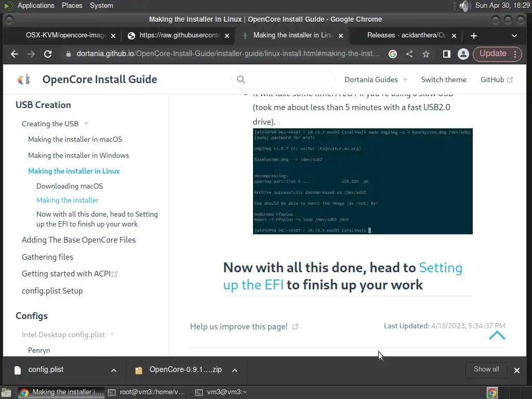Click the site search box
532x399 pixels.
click(284, 79)
